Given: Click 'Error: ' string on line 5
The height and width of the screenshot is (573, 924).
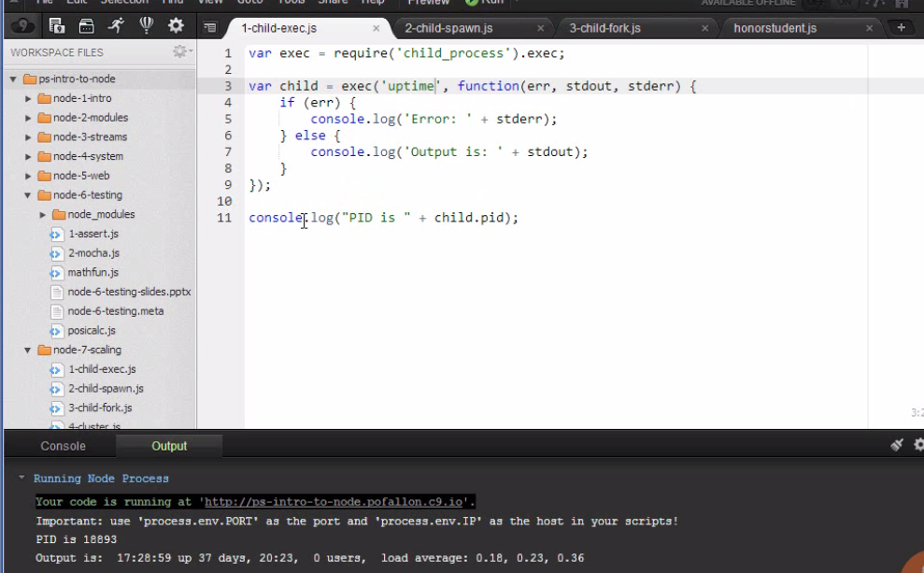Looking at the screenshot, I should click(438, 119).
